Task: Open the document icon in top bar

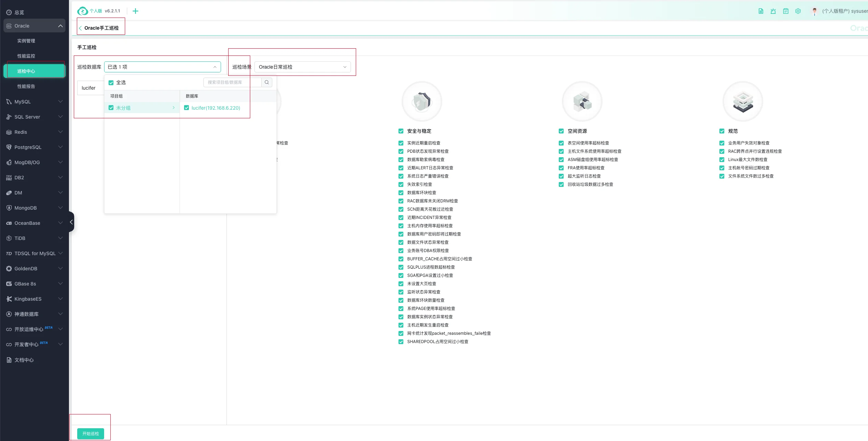Action: [761, 11]
